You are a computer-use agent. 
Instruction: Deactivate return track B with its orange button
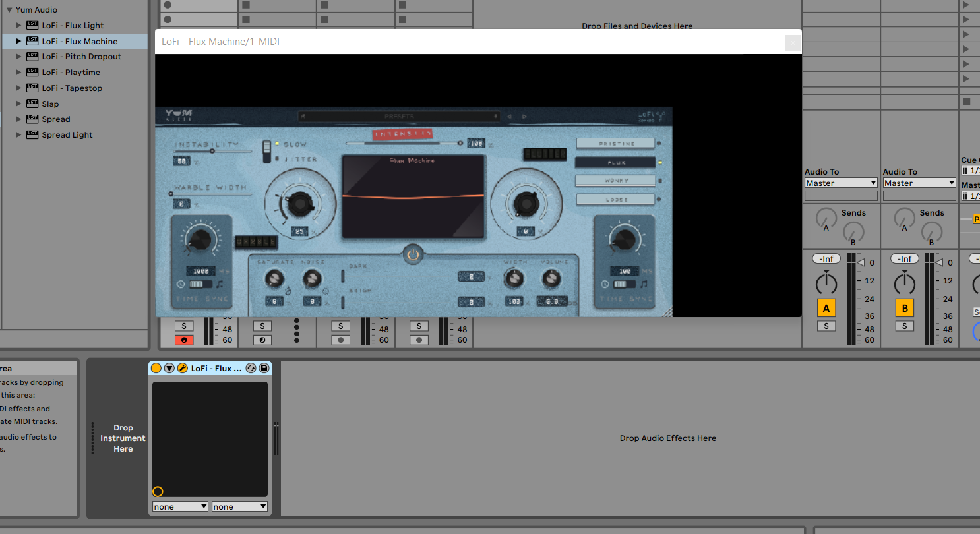click(905, 307)
